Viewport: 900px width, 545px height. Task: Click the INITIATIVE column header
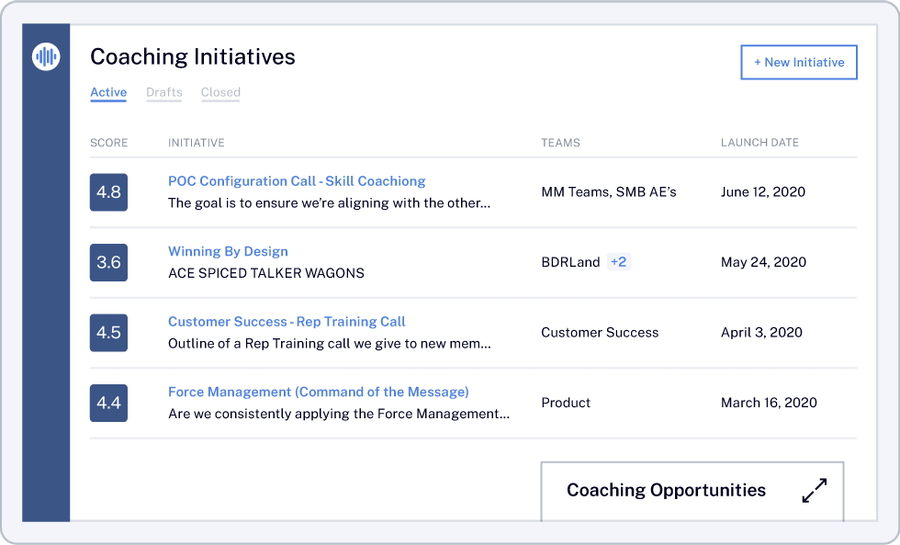[x=196, y=143]
